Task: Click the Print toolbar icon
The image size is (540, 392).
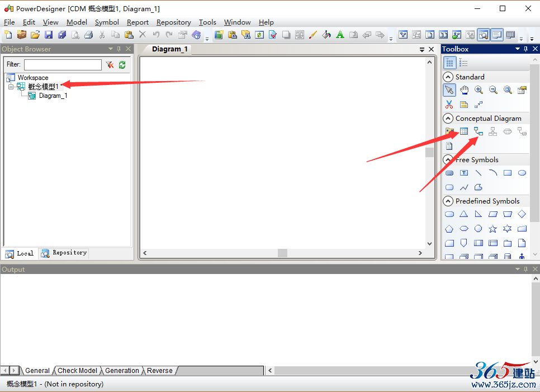Action: [88, 35]
